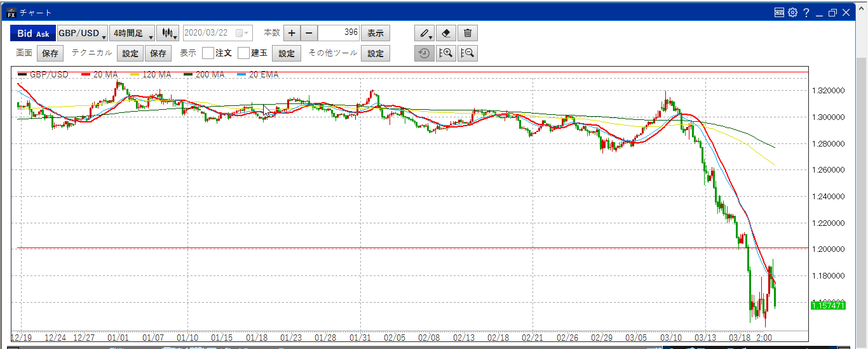Toggle Bid/Ask price display button
Viewport: 868px width, 349px height.
click(x=33, y=34)
